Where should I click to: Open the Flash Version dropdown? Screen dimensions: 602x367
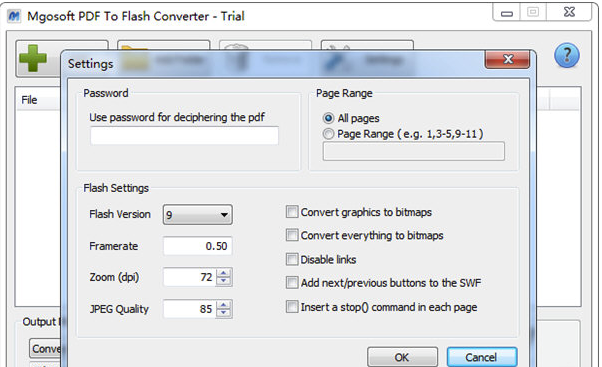[198, 215]
